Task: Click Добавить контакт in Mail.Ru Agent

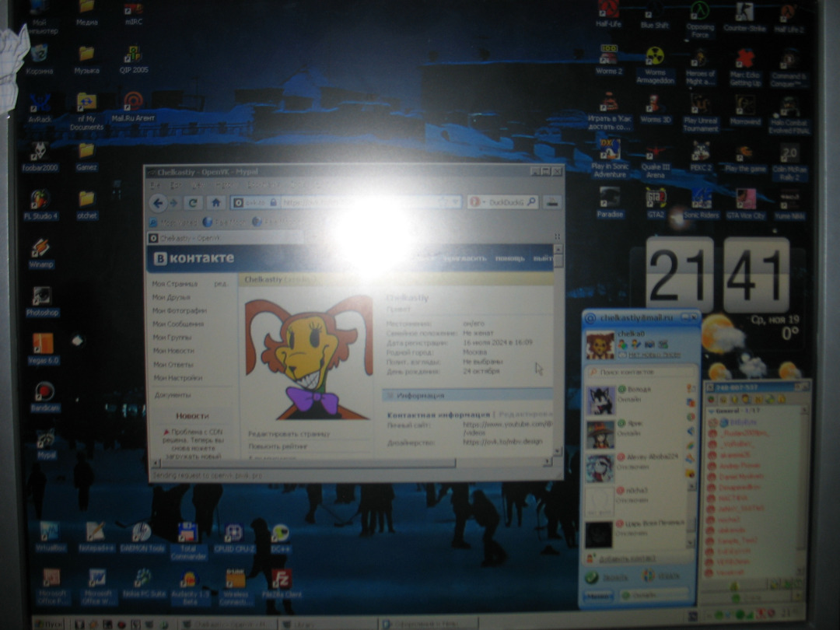Action: 626,558
